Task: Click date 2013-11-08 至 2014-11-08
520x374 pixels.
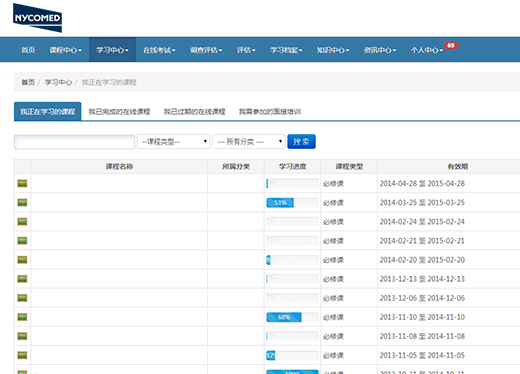Action: tap(422, 336)
